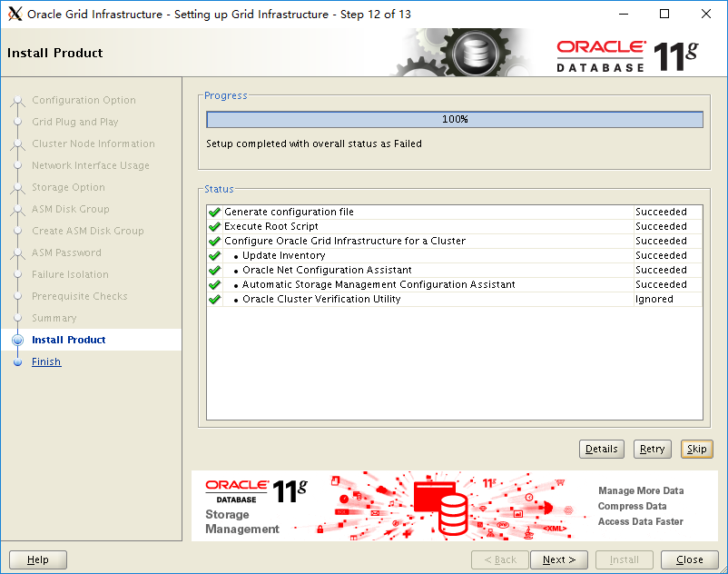Select Automatic Storage Management Configuration Assistant row
728x574 pixels.
click(x=455, y=284)
